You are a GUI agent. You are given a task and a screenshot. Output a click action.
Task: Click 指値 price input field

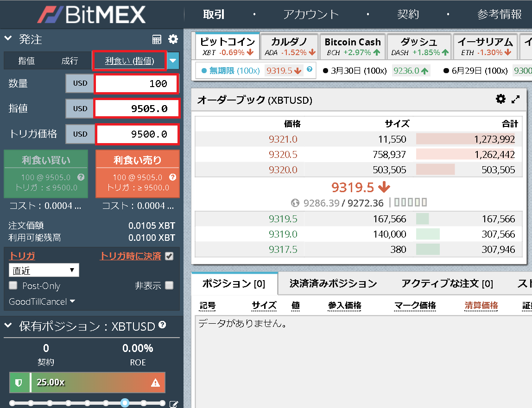pos(136,108)
